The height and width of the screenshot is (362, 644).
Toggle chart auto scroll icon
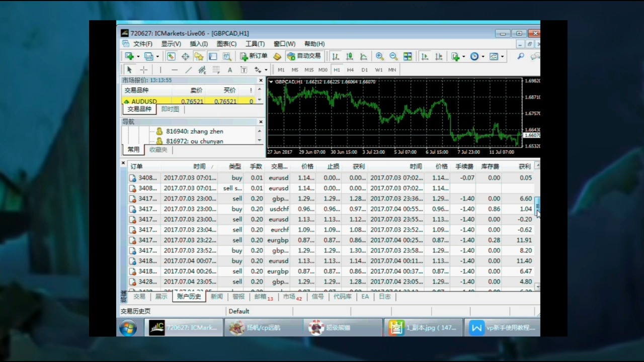pos(425,56)
